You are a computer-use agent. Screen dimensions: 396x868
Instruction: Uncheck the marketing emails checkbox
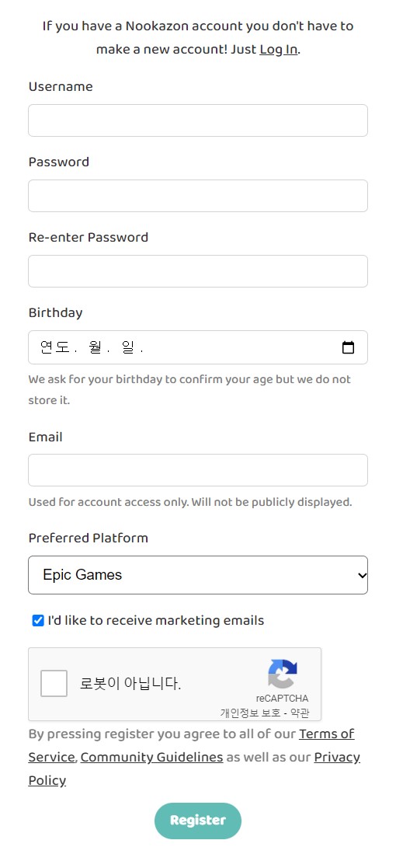pyautogui.click(x=38, y=621)
